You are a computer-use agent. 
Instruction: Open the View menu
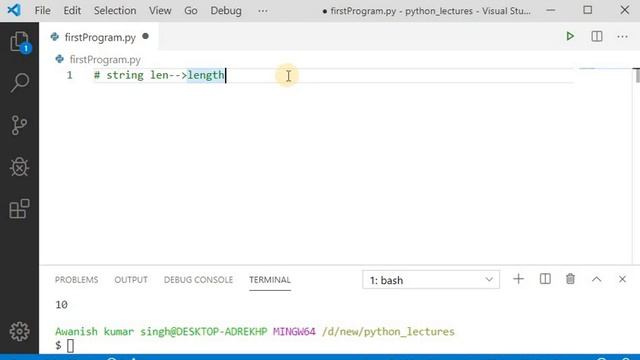tap(160, 11)
